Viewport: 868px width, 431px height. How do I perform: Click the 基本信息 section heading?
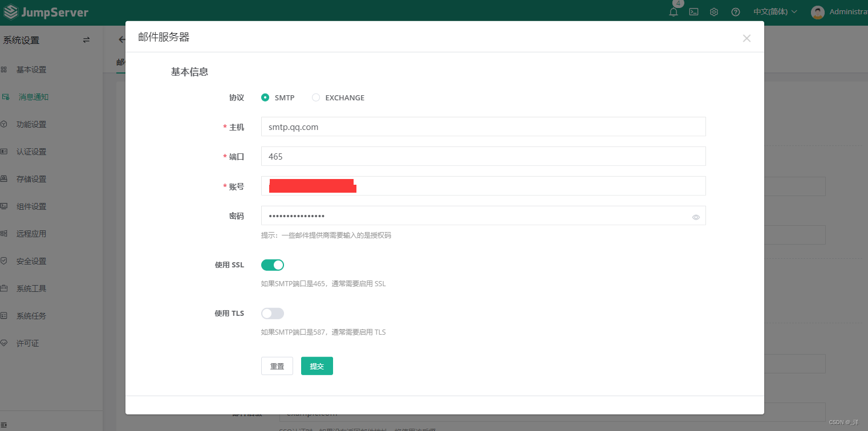[189, 72]
